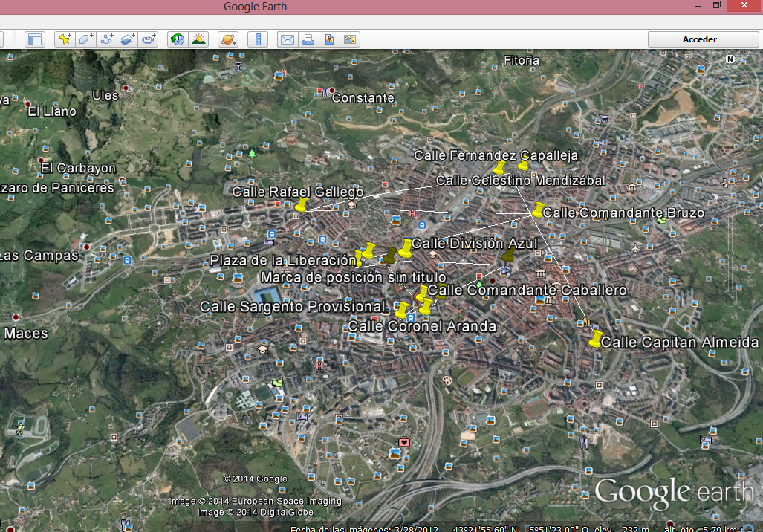
Task: Click the Ruler measurement tool
Action: [x=258, y=39]
